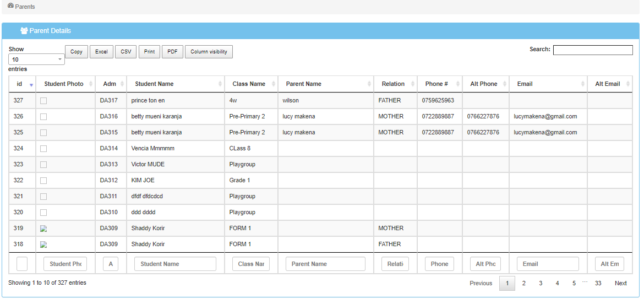The image size is (644, 304).
Task: Click the photo checkbox for row 320
Action: click(43, 213)
